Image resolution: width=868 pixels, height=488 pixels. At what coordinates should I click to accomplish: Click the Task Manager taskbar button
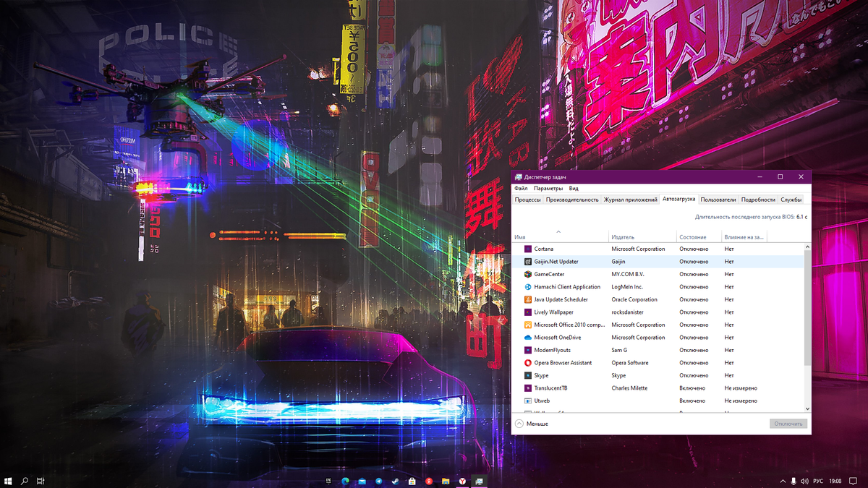(479, 481)
